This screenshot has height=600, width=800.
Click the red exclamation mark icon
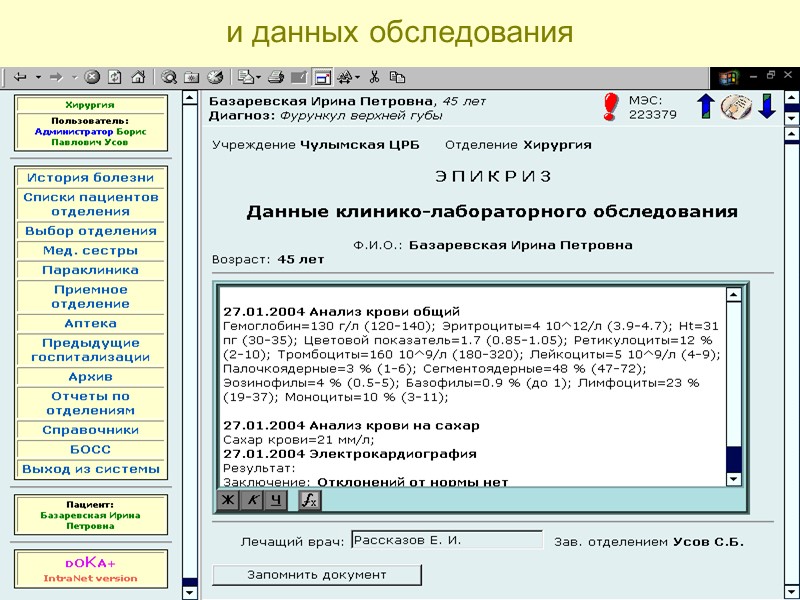tap(610, 107)
